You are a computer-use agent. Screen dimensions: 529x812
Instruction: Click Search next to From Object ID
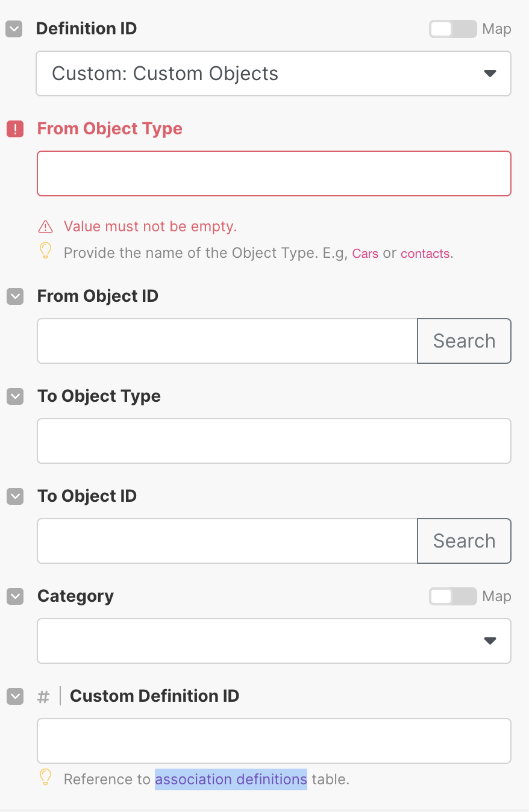coord(464,340)
